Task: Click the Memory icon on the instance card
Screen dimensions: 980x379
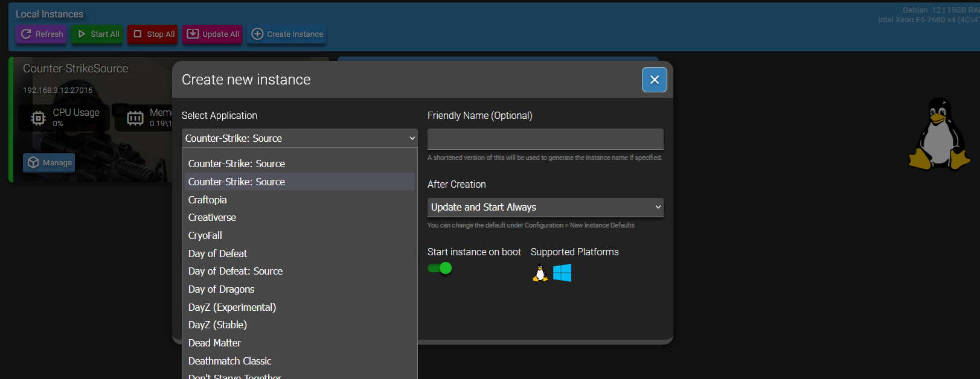Action: click(x=135, y=118)
